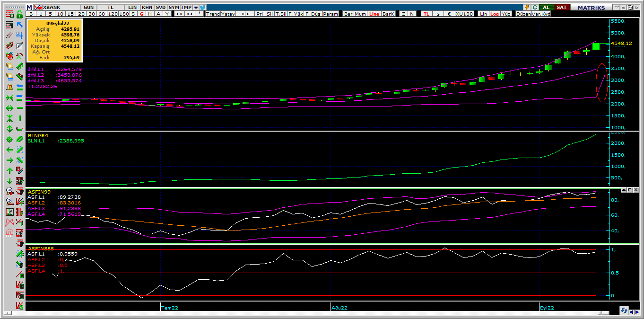Click the green refresh icon beside AL
Image resolution: width=644 pixels, height=319 pixels.
[x=535, y=8]
